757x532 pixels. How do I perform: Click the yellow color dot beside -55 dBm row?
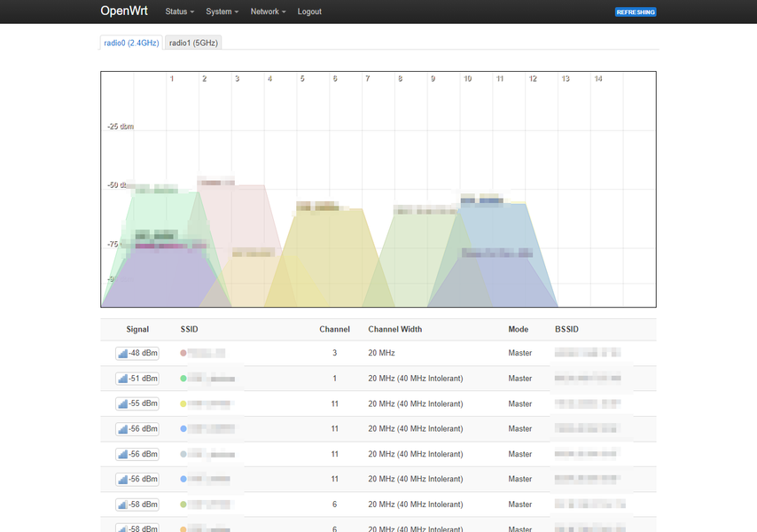[183, 403]
